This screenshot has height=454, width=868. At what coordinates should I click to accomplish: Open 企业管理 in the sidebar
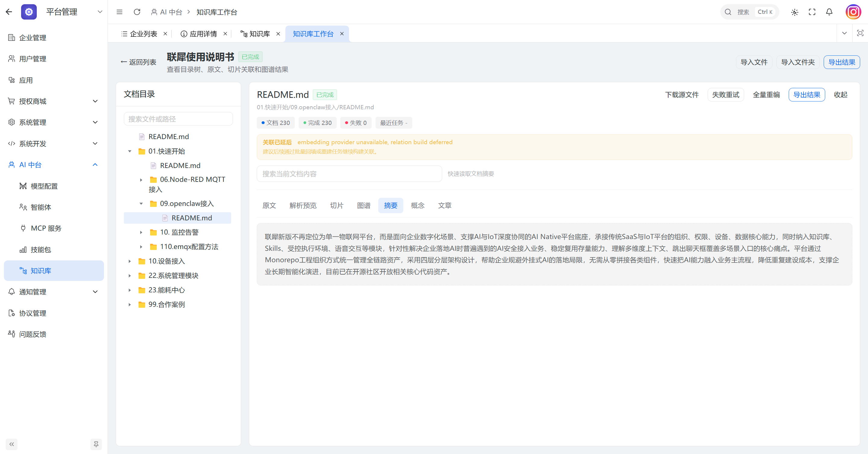54,38
